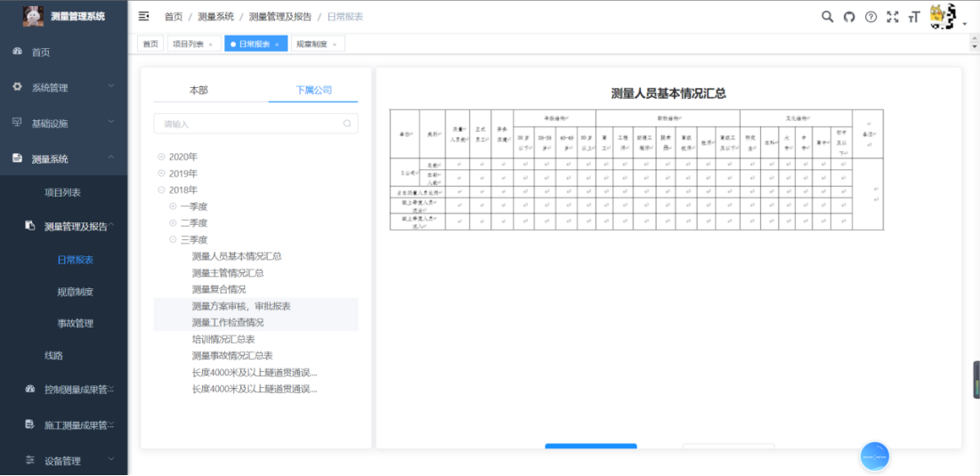Image resolution: width=980 pixels, height=476 pixels.
Task: Click the 首页 breadcrumb link
Action: tap(174, 17)
